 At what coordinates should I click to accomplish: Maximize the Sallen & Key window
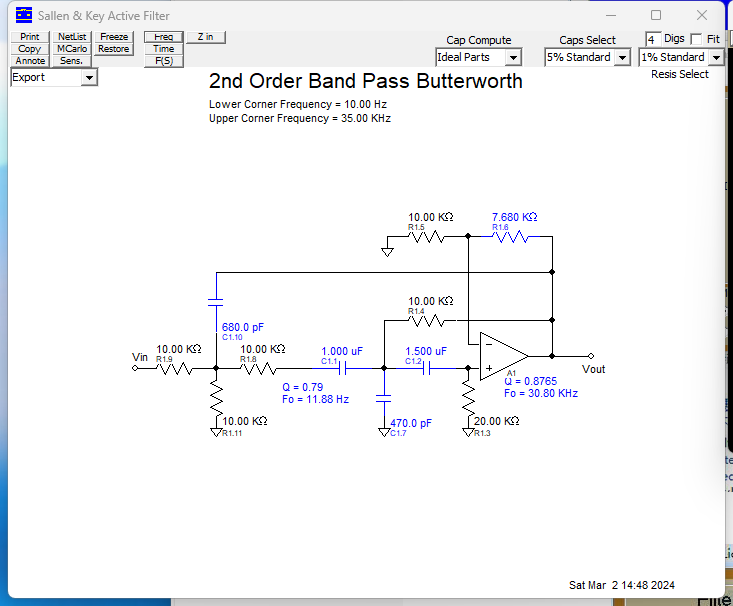tap(656, 15)
